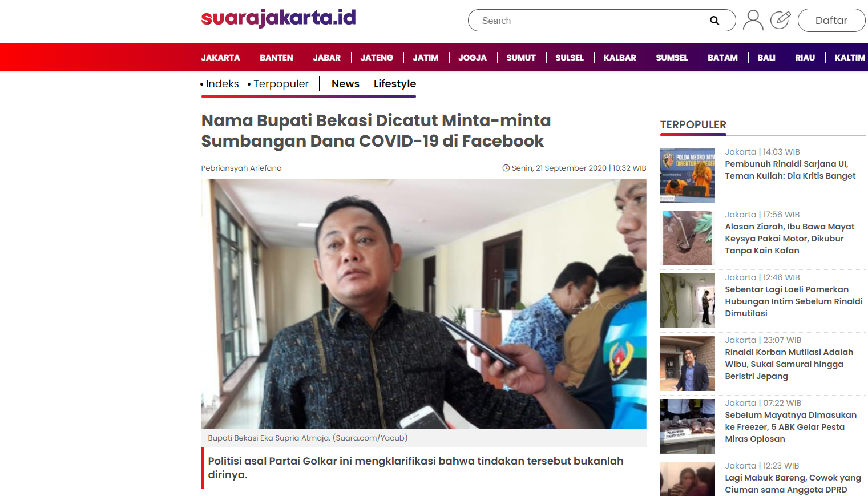Viewport: 868px width, 496px height.
Task: Click the 5 ABK Gelar Pesta thumbnail
Action: (688, 426)
